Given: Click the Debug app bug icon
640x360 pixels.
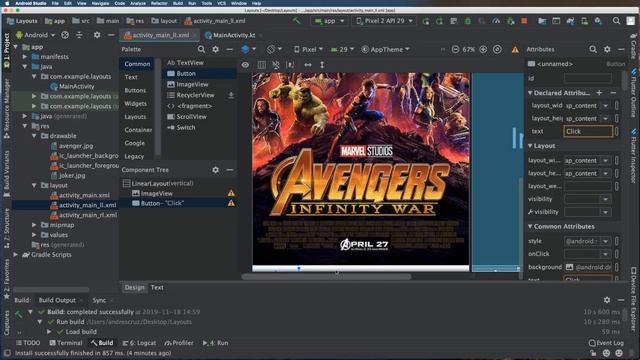Looking at the screenshot, I should click(x=468, y=20).
